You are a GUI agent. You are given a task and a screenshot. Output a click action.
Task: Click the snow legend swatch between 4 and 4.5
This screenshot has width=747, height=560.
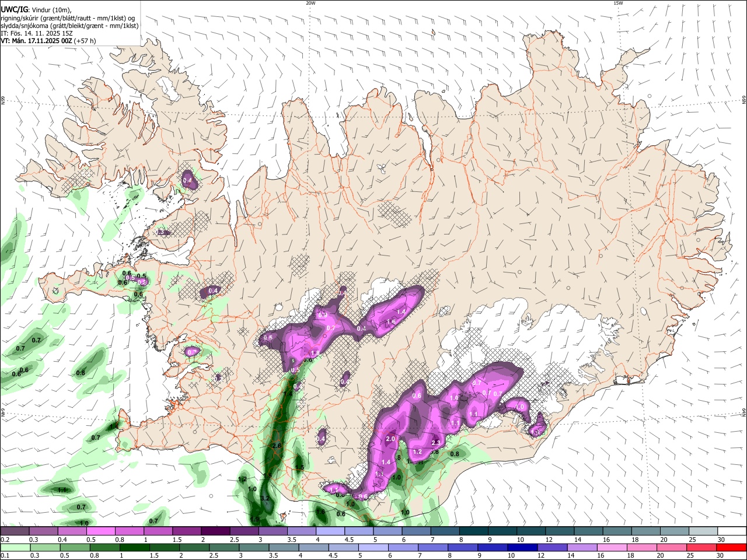tap(330, 531)
